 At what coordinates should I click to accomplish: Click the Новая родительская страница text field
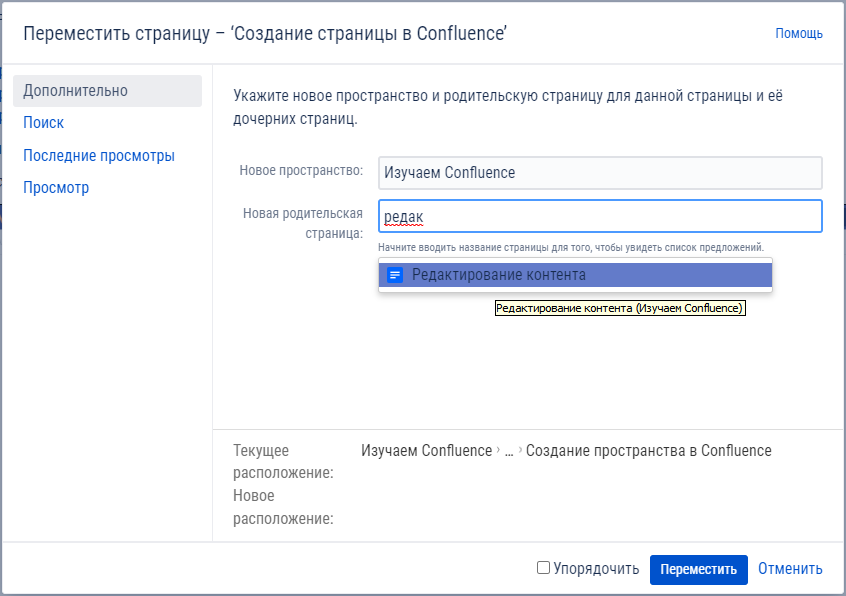(x=600, y=216)
